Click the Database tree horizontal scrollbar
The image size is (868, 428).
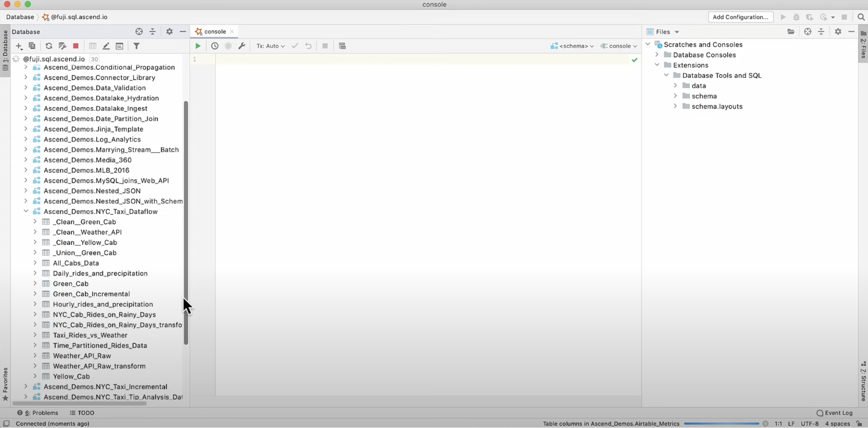point(79,404)
